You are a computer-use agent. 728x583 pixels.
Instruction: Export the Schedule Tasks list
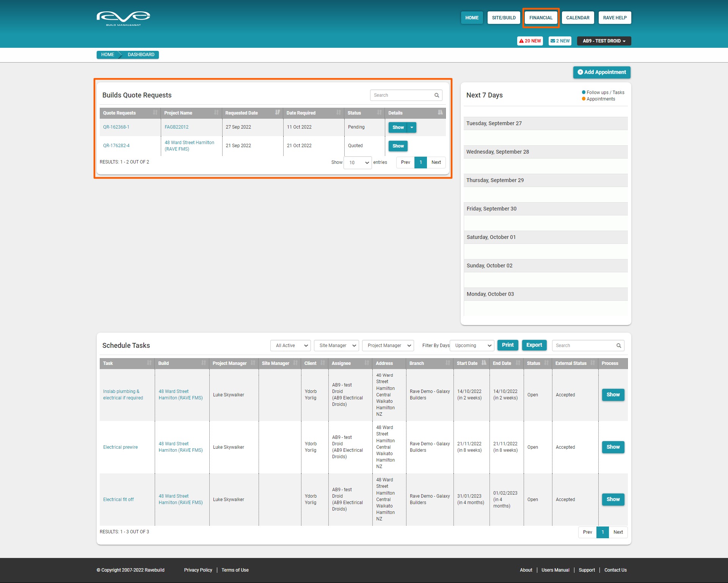pos(534,345)
